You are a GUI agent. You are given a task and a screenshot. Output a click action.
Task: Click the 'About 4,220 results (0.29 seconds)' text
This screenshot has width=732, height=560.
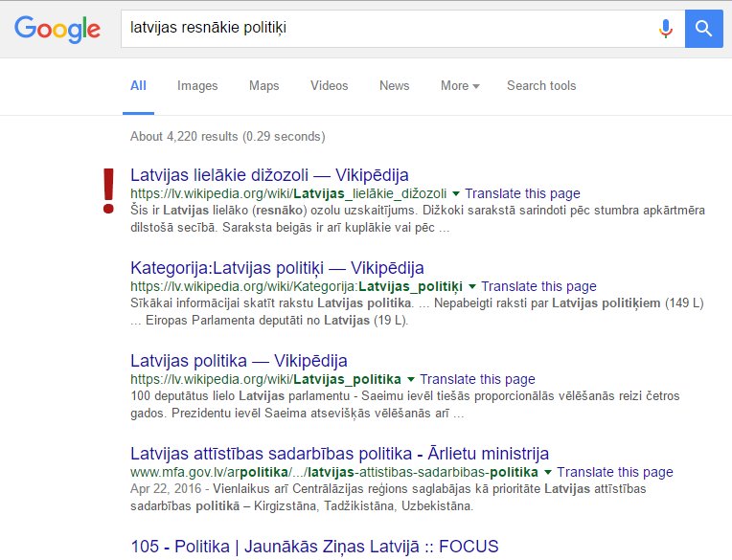(x=228, y=137)
